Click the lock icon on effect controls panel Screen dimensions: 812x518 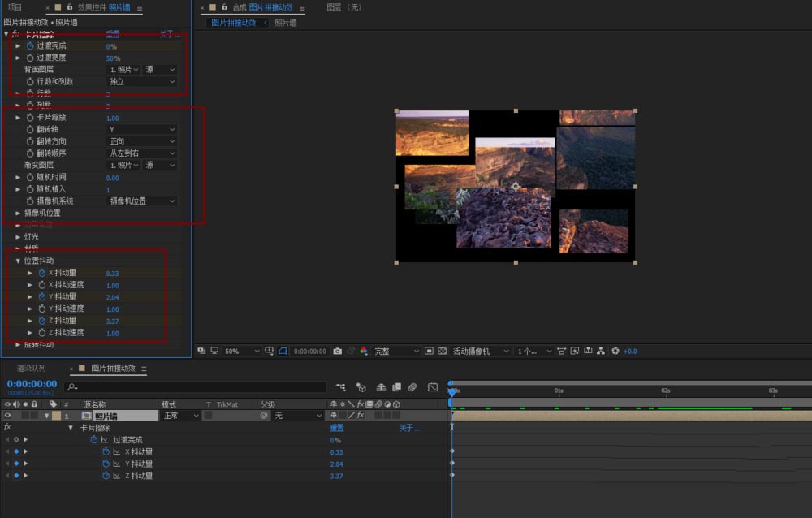click(x=70, y=7)
